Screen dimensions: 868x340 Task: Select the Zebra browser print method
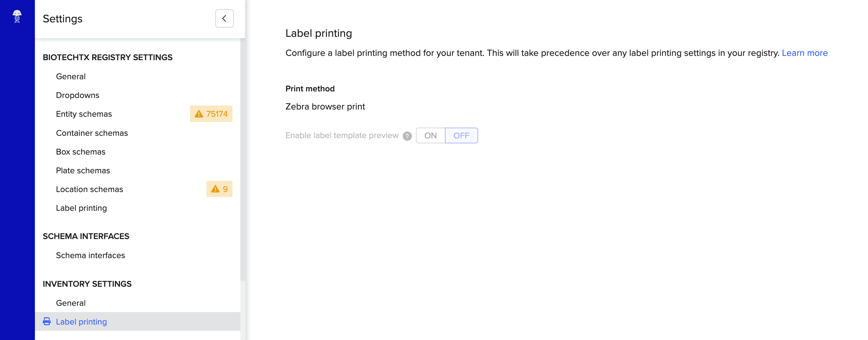coord(325,107)
